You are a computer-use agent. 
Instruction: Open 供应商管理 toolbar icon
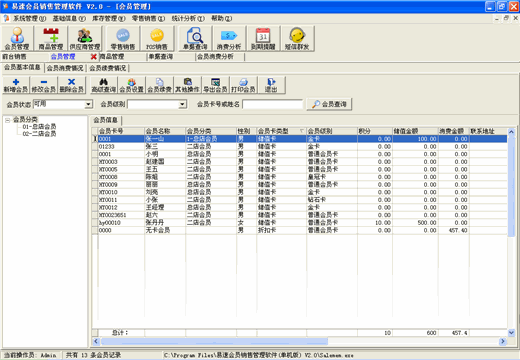pyautogui.click(x=85, y=39)
